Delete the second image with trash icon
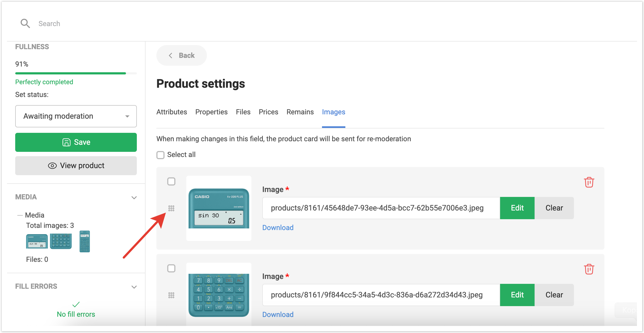Viewport: 644px width, 333px height. point(589,269)
